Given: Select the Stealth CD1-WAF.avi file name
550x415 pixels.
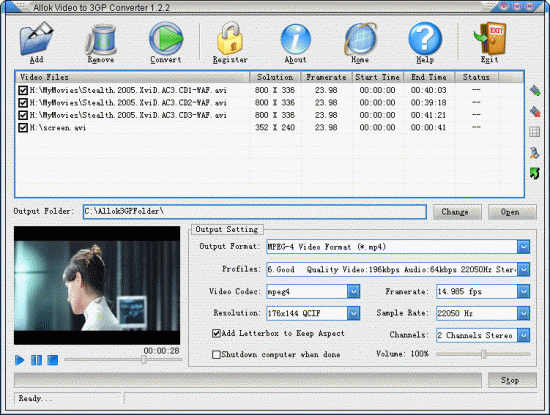Looking at the screenshot, I should tap(128, 91).
